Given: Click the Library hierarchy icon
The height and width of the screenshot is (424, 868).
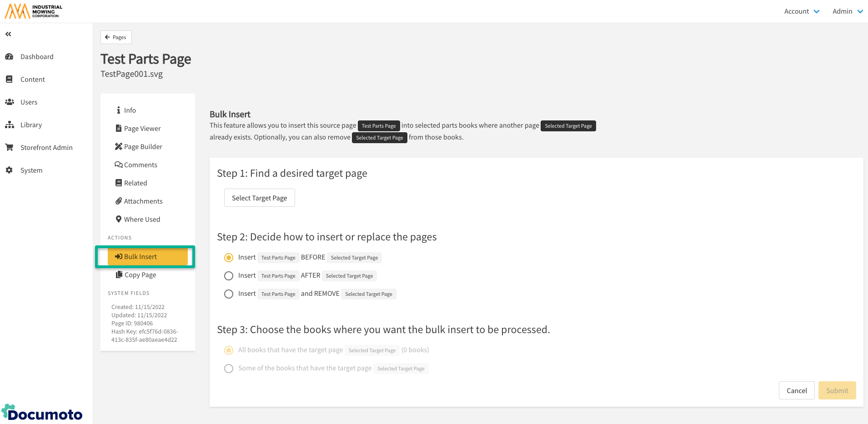Looking at the screenshot, I should coord(9,125).
